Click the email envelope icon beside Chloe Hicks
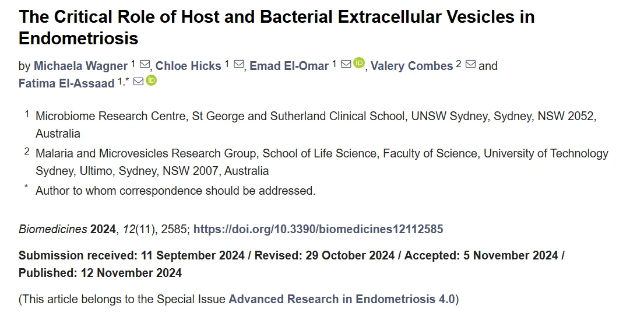This screenshot has height=316, width=644. (238, 65)
